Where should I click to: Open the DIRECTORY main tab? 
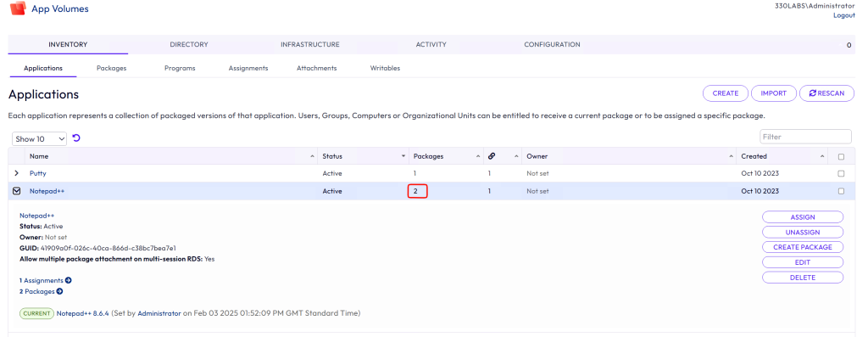click(x=189, y=44)
